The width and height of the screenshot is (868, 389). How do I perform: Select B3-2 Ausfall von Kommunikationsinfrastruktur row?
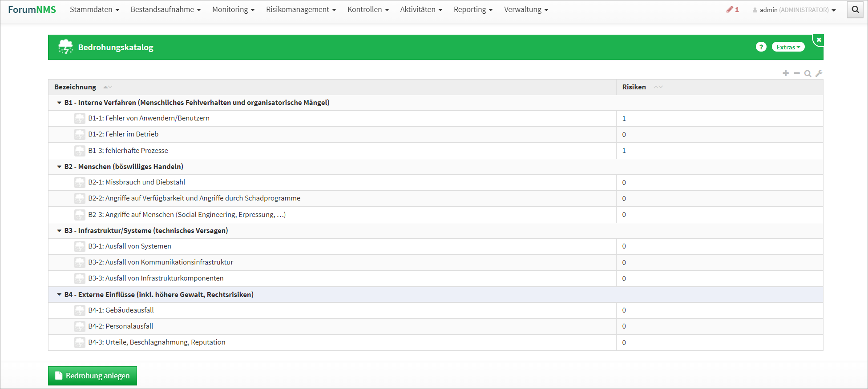[x=161, y=262]
